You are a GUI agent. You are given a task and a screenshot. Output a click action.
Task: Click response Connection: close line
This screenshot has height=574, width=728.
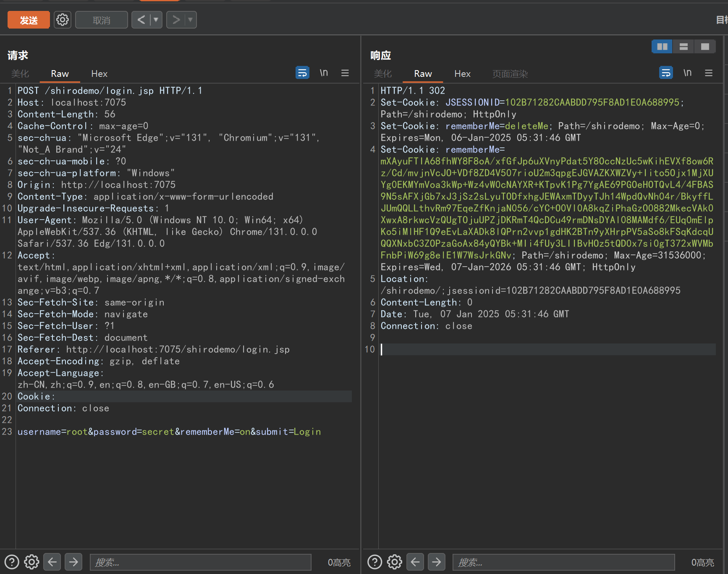427,326
